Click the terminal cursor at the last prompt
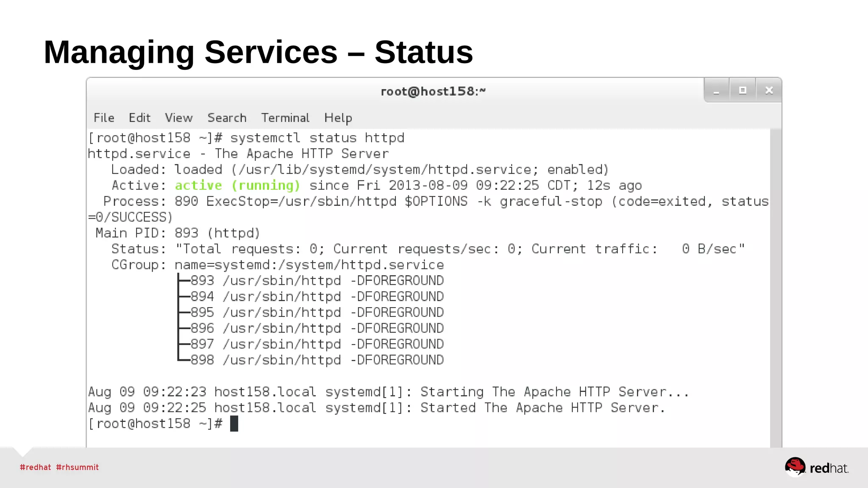The image size is (868, 488). (x=234, y=424)
